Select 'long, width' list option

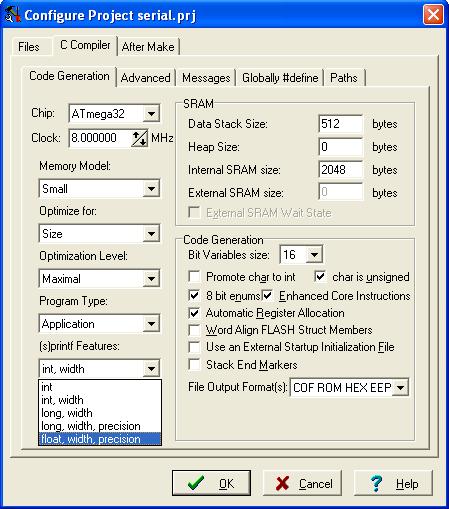click(x=100, y=413)
